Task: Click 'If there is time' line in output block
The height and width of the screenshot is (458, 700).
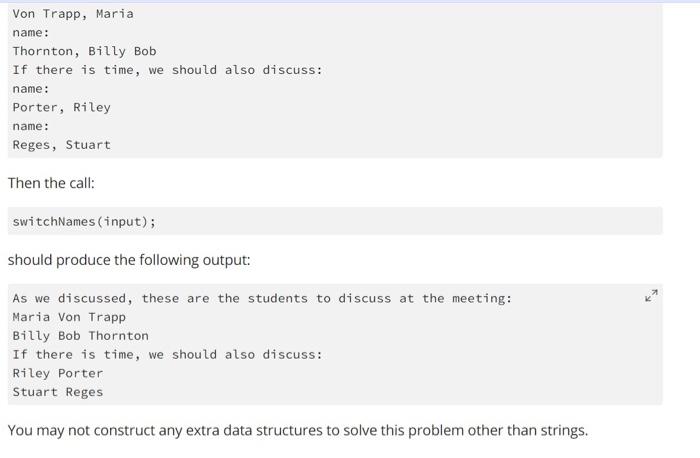Action: click(x=167, y=355)
